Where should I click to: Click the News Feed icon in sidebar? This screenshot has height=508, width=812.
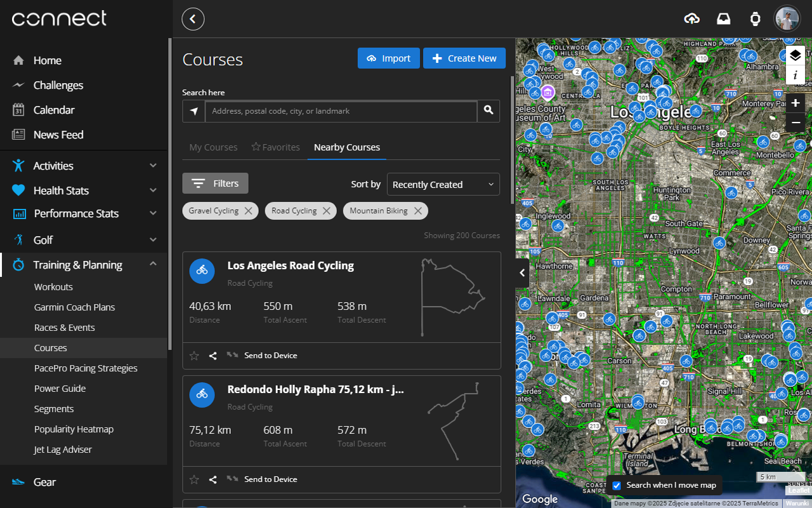(x=18, y=135)
